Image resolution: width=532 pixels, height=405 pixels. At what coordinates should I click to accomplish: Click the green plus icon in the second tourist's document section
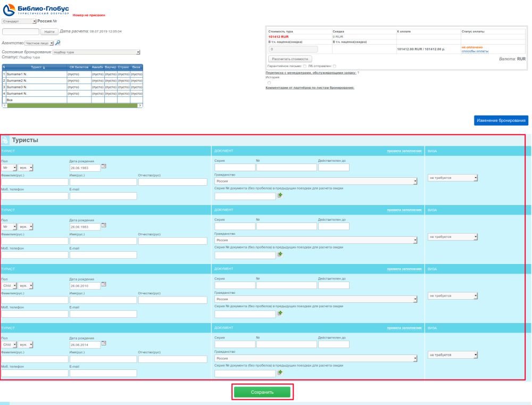tap(280, 254)
